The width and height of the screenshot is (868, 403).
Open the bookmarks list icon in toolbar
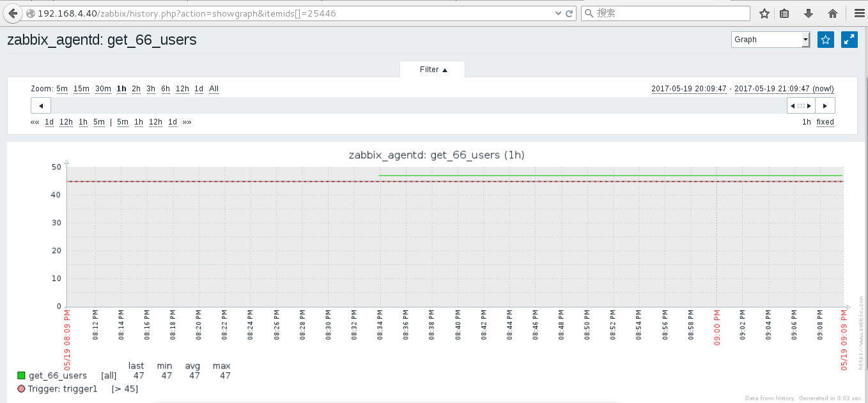point(784,13)
